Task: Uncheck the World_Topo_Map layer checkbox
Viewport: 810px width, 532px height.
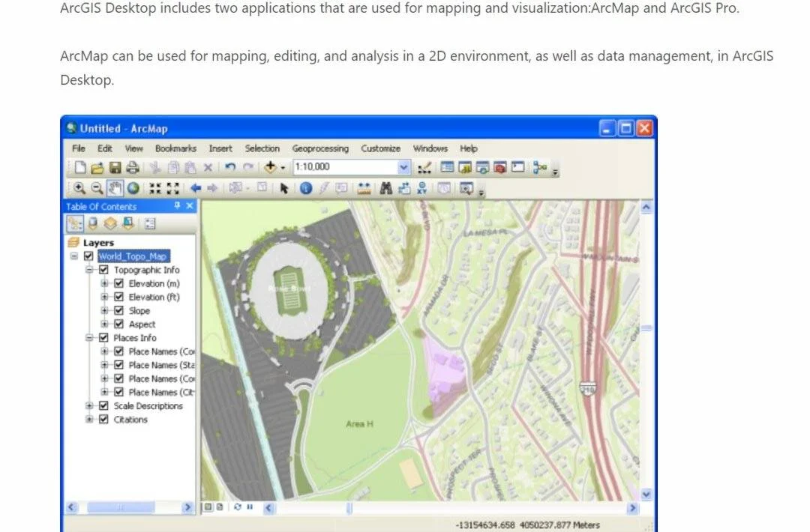Action: (x=88, y=256)
